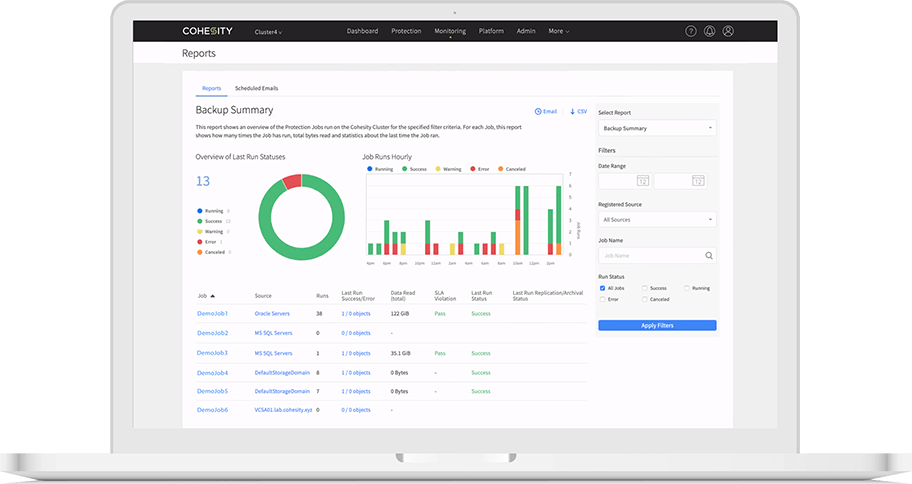912x484 pixels.
Task: Uncheck the All Jobs checkbox
Action: tap(602, 288)
